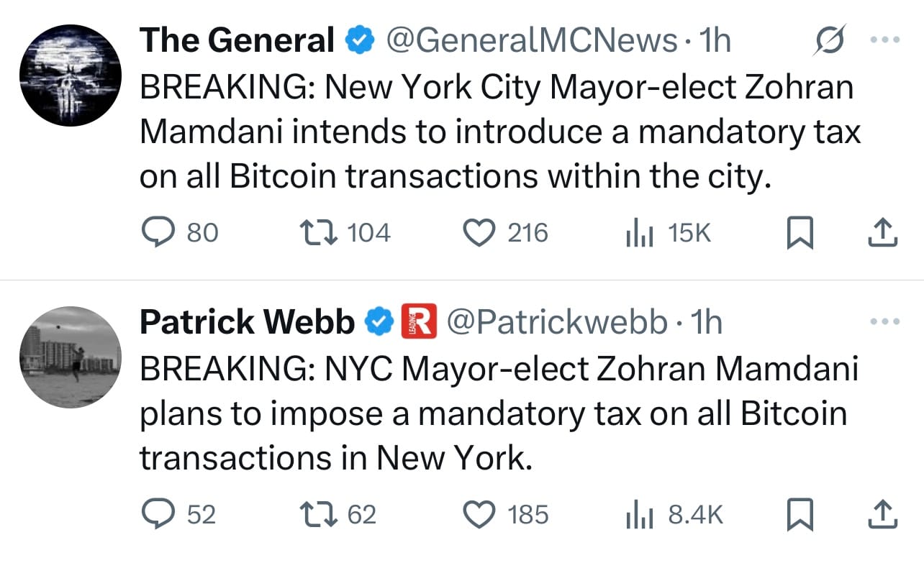Open Patrick Webb's profile picture
The width and height of the screenshot is (924, 581).
[x=70, y=357]
